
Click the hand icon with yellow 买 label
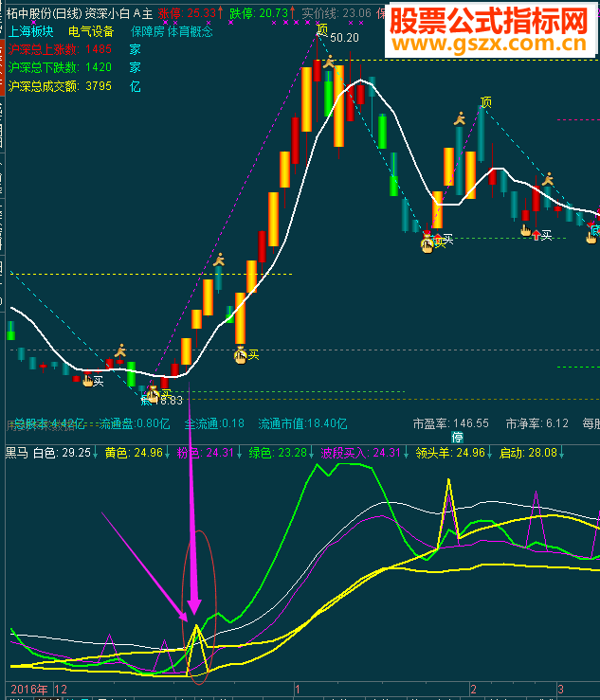(x=241, y=356)
